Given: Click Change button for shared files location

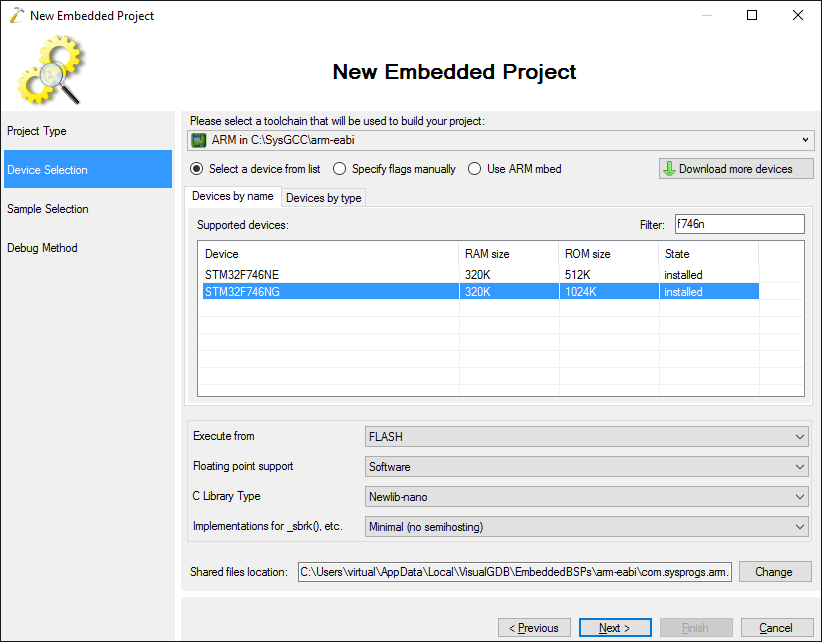Looking at the screenshot, I should pyautogui.click(x=775, y=572).
